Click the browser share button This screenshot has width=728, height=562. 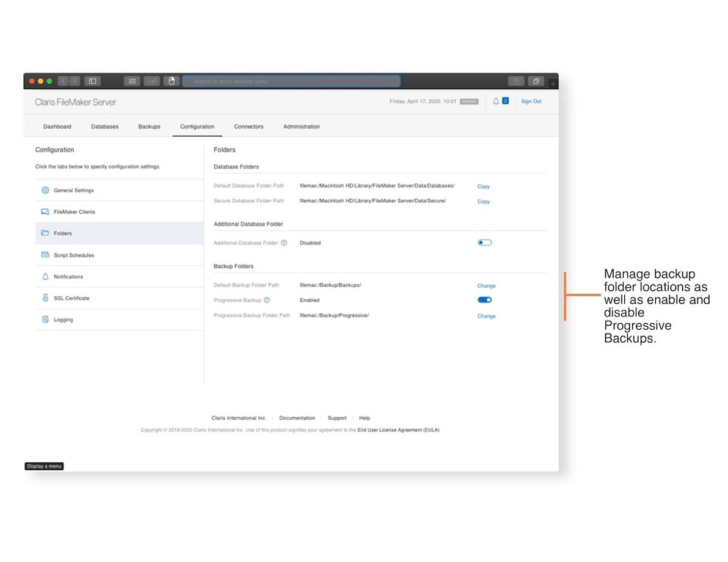(x=516, y=81)
